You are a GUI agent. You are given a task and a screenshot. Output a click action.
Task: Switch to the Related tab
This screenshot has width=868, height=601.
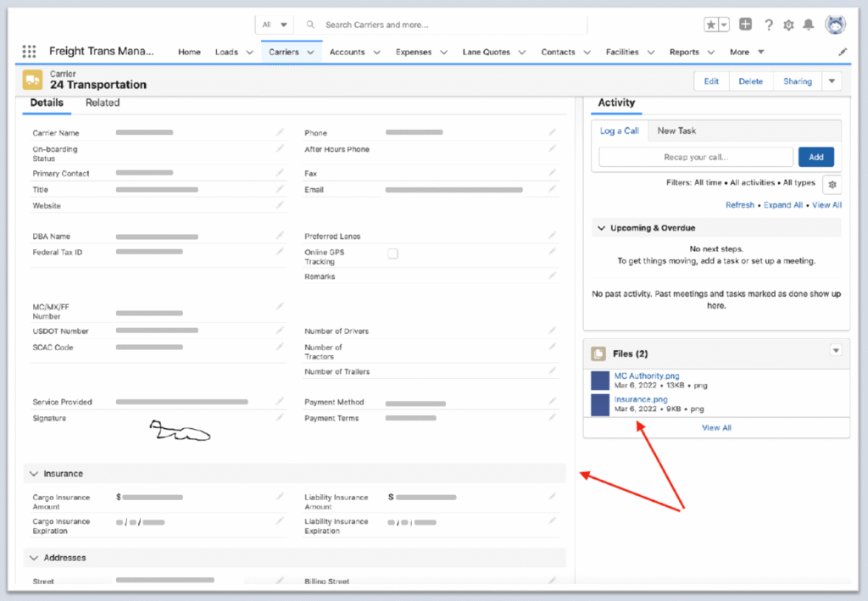coord(103,103)
